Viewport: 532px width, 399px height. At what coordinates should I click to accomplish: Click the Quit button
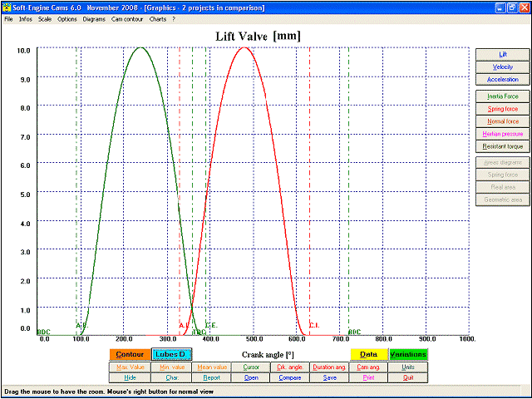pos(408,377)
